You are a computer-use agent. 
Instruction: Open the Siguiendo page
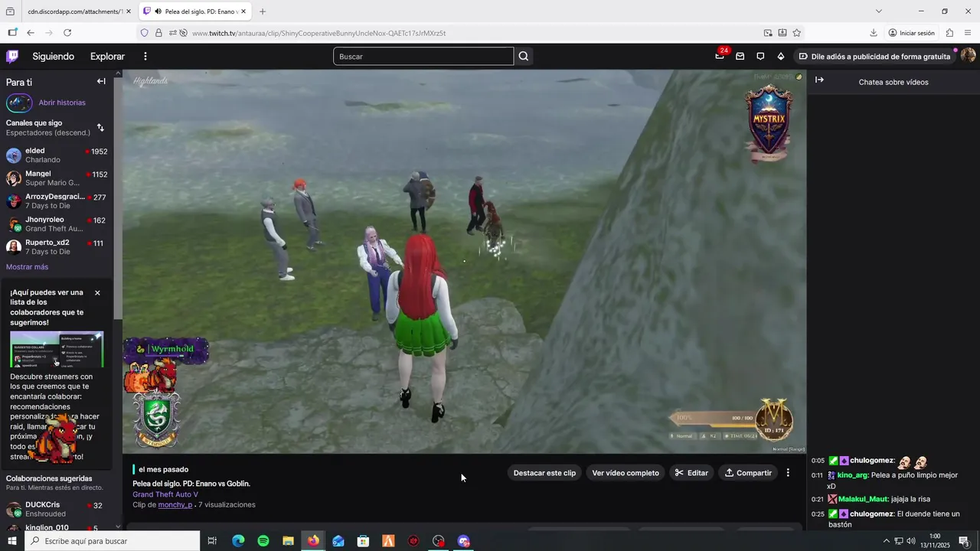click(x=53, y=57)
